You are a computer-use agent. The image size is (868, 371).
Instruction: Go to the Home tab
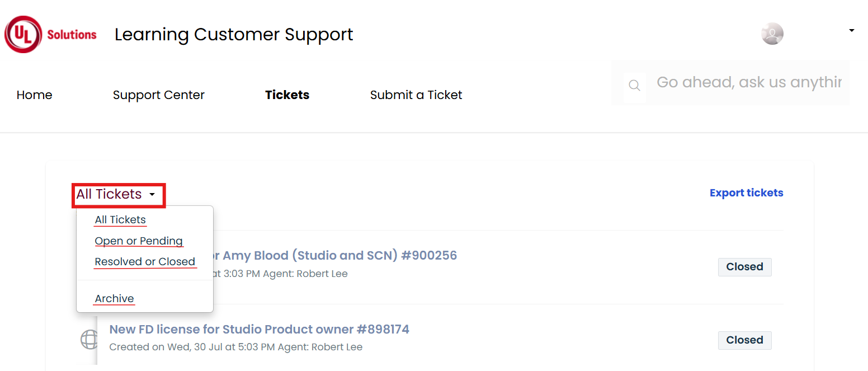point(34,95)
